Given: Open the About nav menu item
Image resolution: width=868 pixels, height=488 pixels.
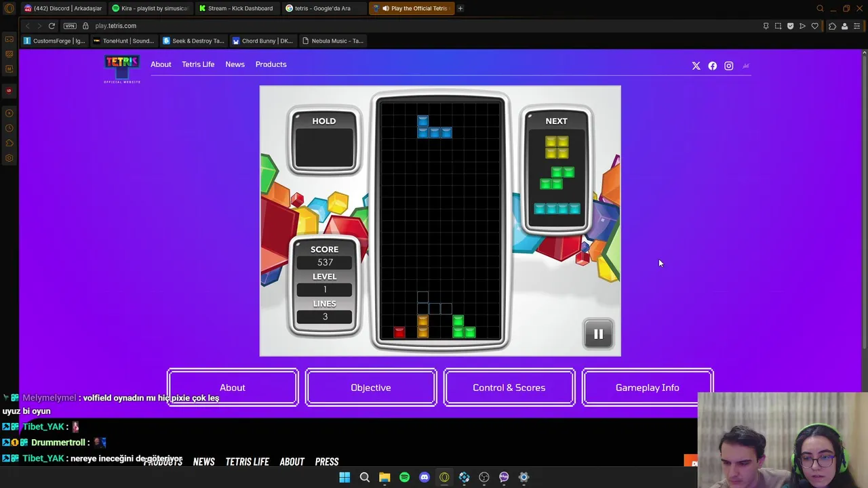Looking at the screenshot, I should pos(161,64).
